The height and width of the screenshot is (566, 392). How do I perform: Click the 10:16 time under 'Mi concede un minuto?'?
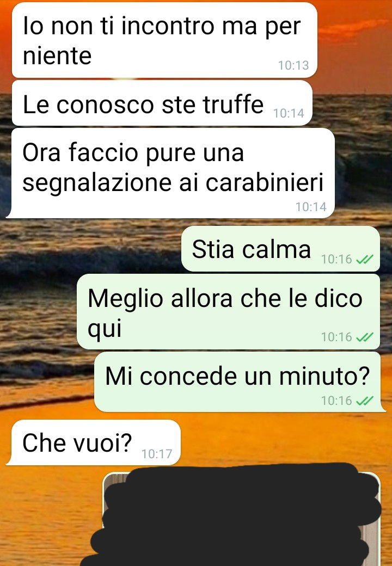tap(336, 401)
